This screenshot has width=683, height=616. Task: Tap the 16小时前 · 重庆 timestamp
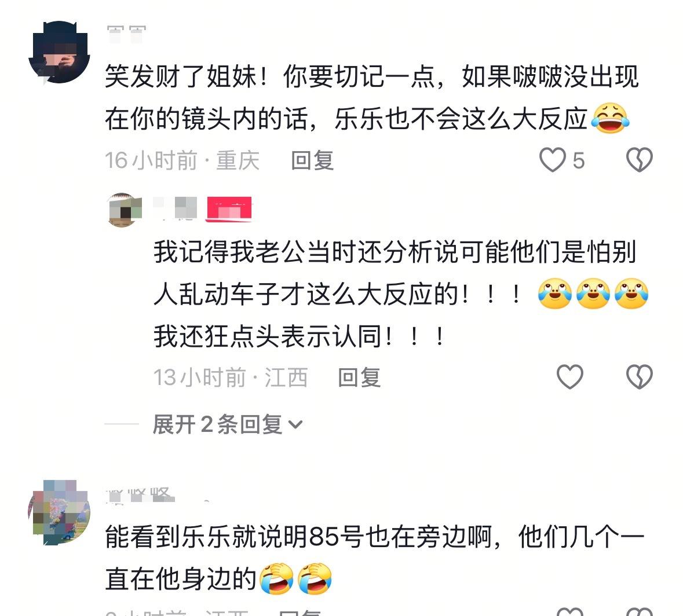[182, 160]
